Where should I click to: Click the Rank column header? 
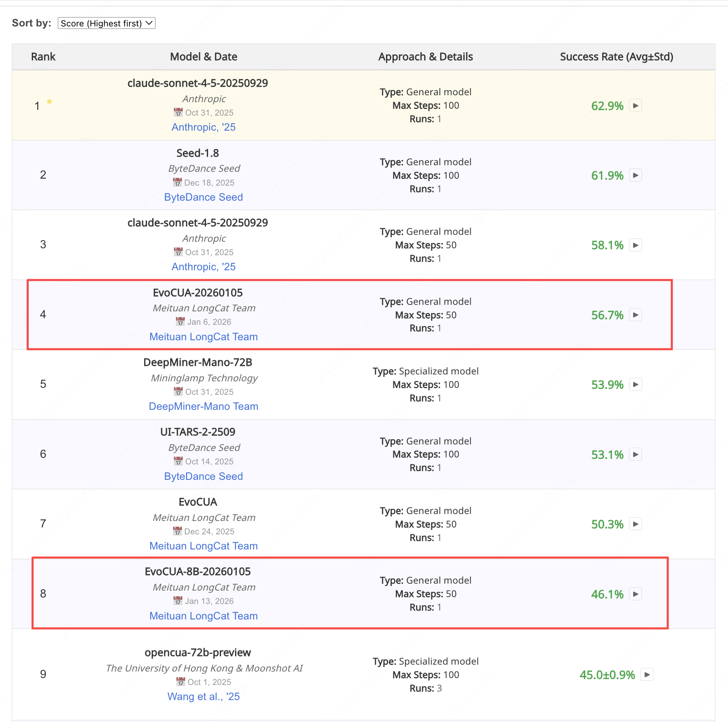(43, 57)
